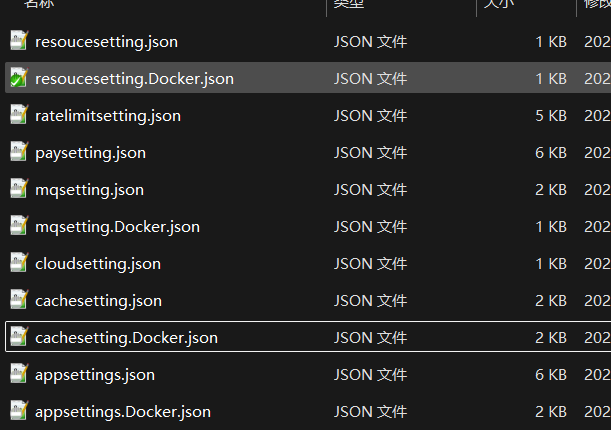Click the green-checked resoucesetting.Docker.json icon

pos(19,78)
